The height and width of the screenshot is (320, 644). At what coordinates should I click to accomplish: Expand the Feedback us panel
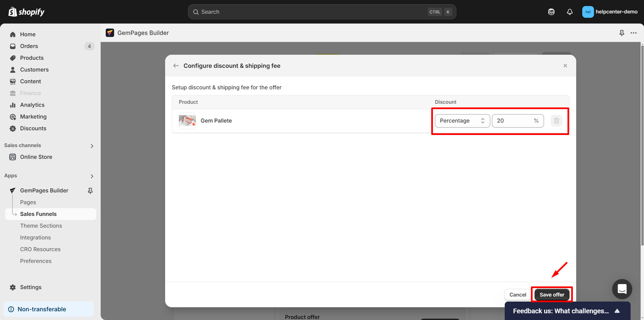[x=617, y=311]
